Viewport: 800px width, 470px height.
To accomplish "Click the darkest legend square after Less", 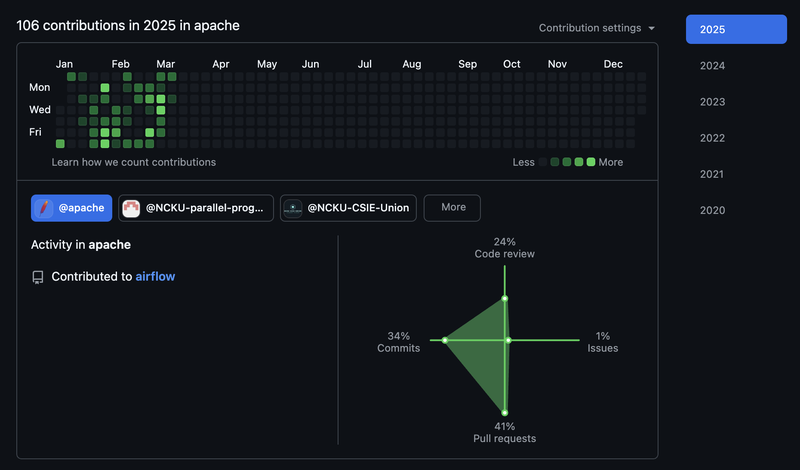I will [543, 162].
